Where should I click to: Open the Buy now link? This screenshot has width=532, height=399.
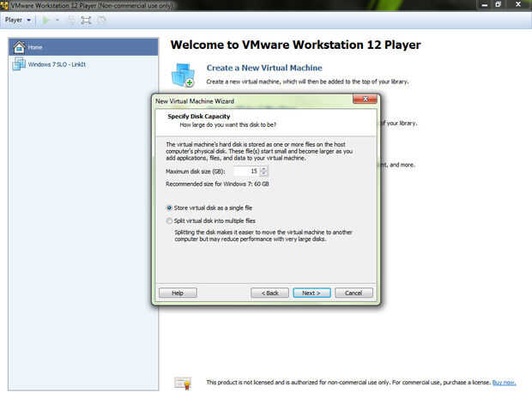(x=504, y=383)
